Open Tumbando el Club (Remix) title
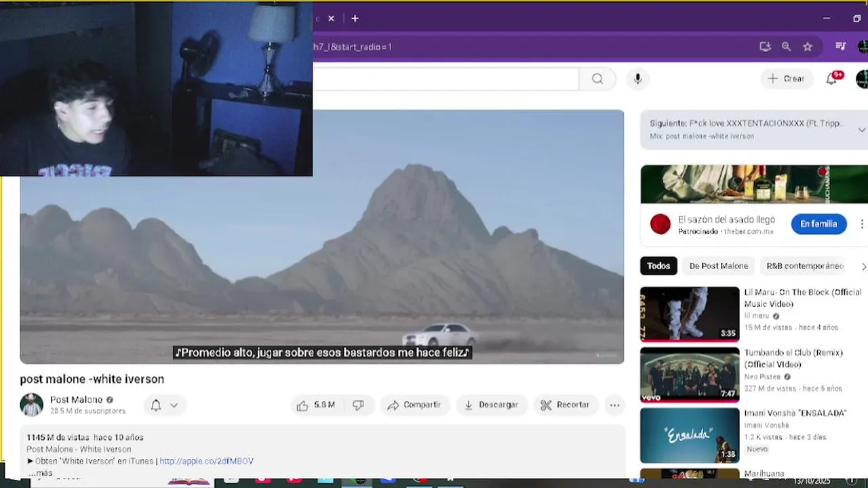Viewport: 868px width, 488px height. [793, 359]
